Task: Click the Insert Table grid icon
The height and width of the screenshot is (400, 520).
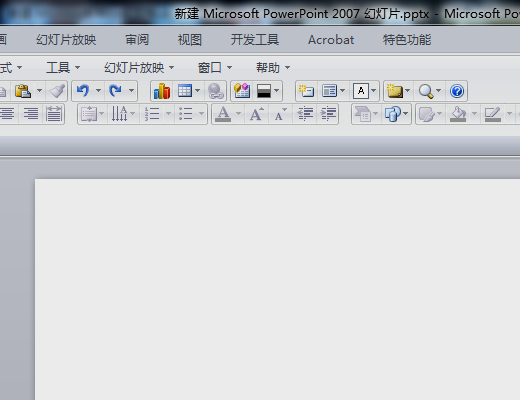Action: [185, 91]
